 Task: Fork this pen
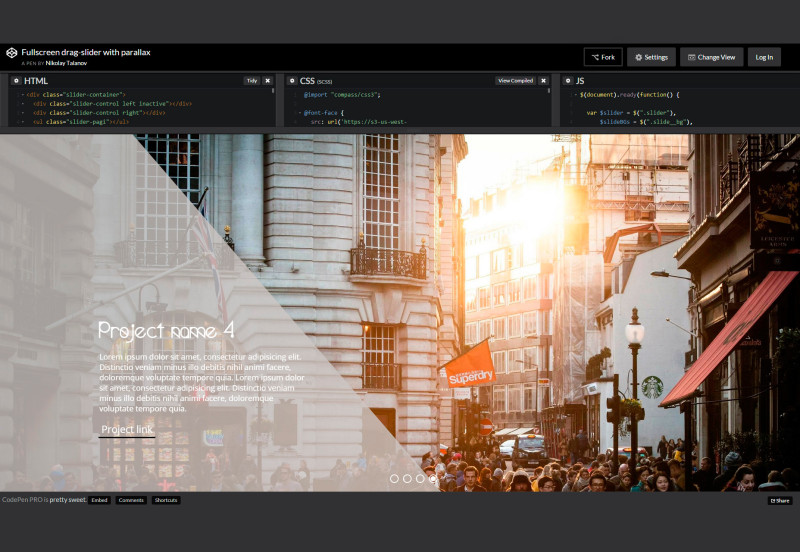click(603, 57)
